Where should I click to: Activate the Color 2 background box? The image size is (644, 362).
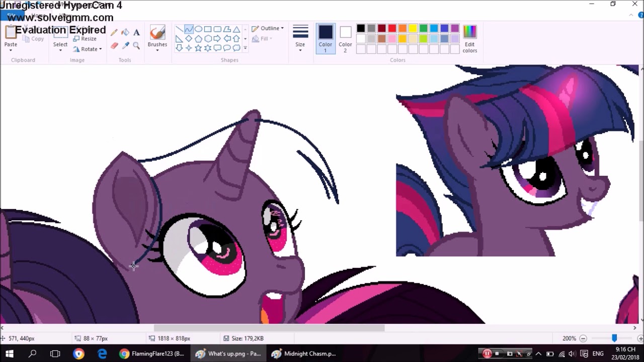click(x=345, y=38)
